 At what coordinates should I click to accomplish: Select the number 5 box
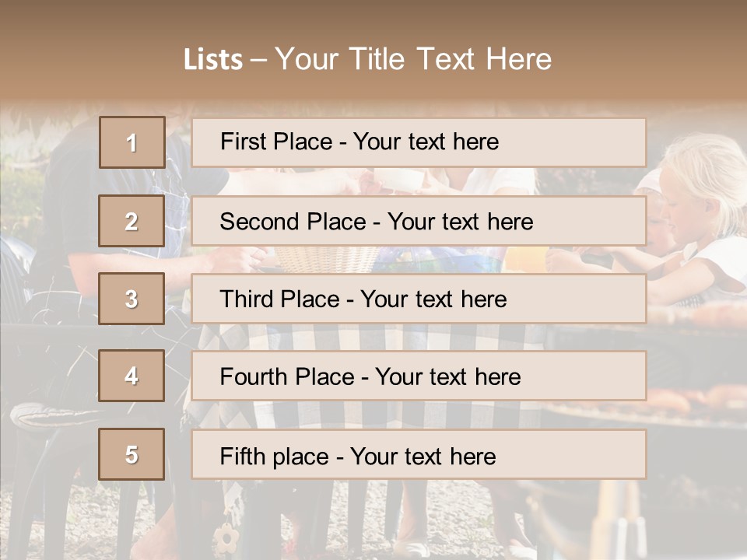pos(132,454)
